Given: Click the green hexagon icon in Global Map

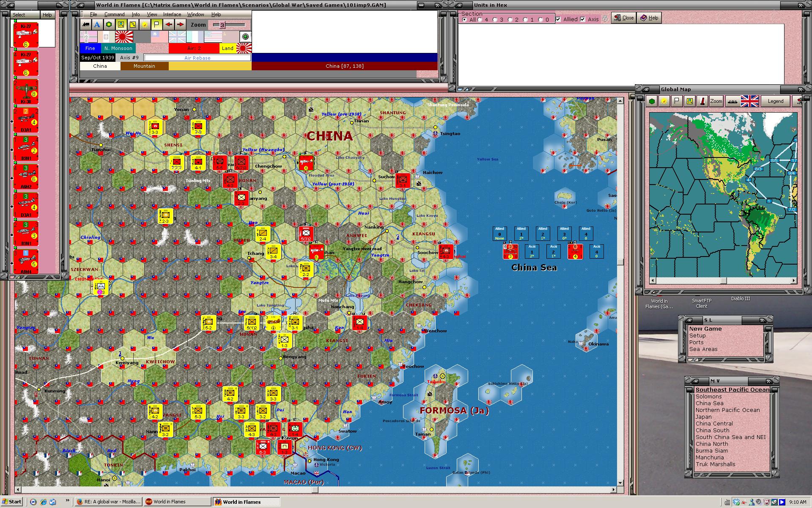Looking at the screenshot, I should (x=652, y=101).
